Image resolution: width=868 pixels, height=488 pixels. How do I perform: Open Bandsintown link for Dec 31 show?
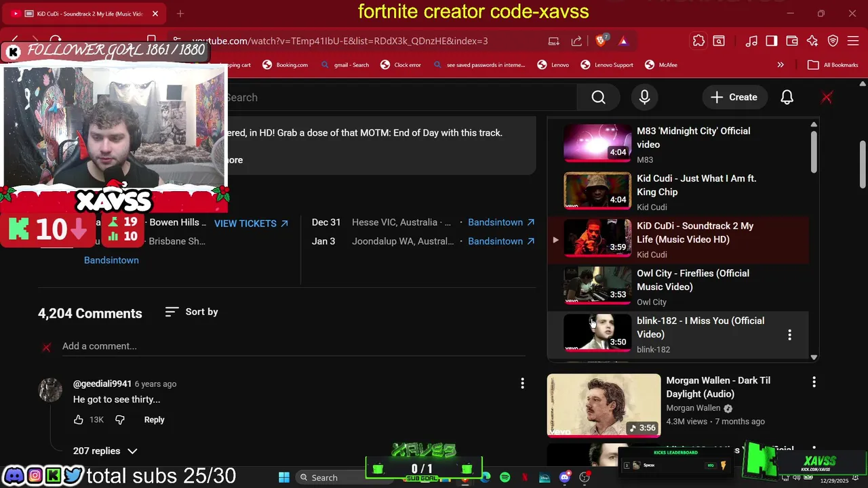[501, 222]
